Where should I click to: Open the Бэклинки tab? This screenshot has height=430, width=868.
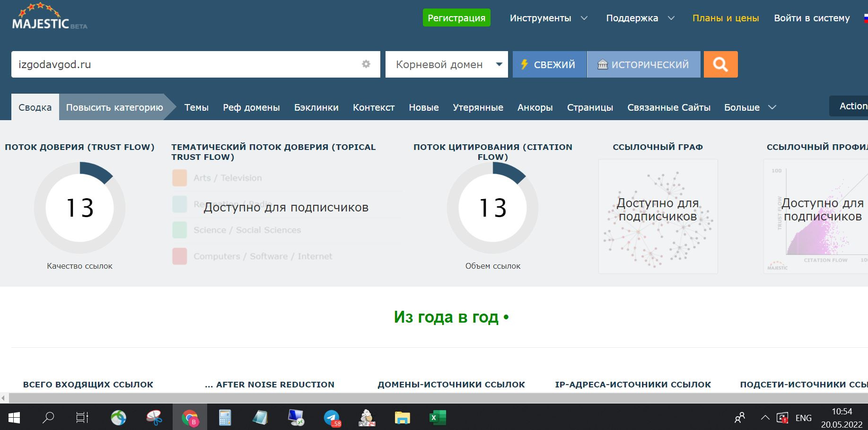[316, 107]
